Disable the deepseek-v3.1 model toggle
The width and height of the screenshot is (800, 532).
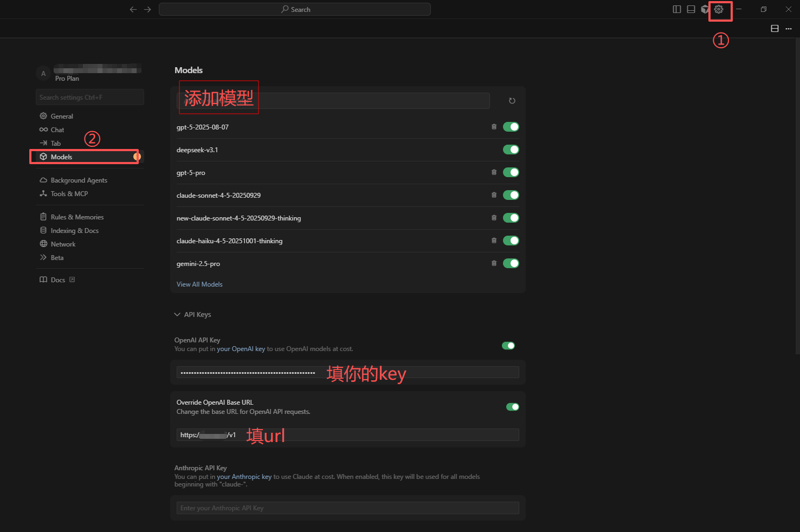pyautogui.click(x=511, y=150)
